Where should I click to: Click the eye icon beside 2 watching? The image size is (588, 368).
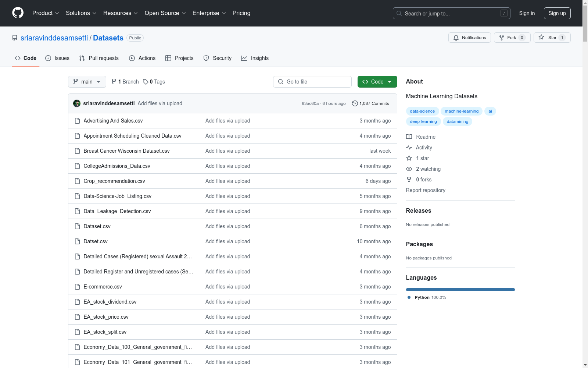409,169
